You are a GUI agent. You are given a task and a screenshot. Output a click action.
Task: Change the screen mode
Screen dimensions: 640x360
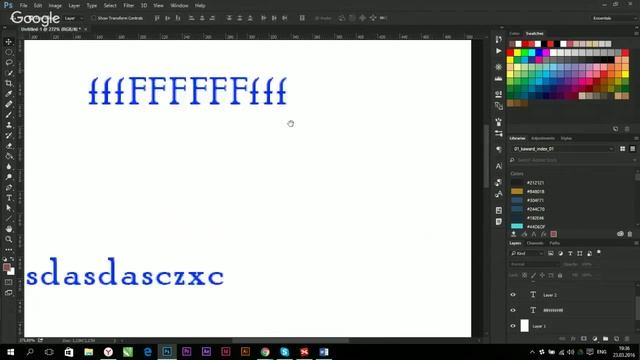click(x=9, y=293)
